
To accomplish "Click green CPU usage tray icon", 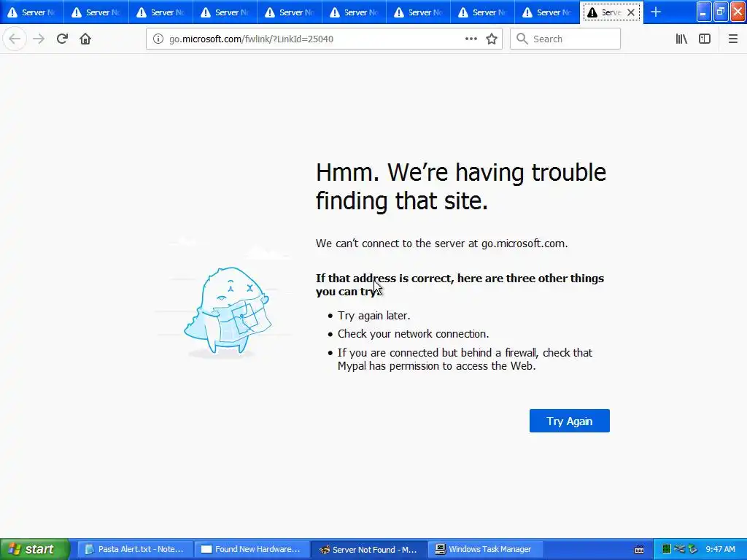I will [667, 549].
